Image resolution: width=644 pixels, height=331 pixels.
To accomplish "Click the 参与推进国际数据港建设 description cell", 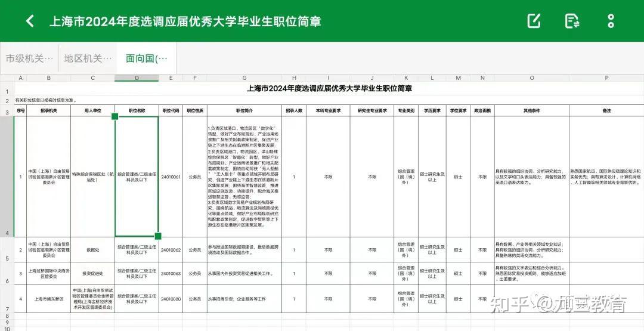I will coord(245,250).
